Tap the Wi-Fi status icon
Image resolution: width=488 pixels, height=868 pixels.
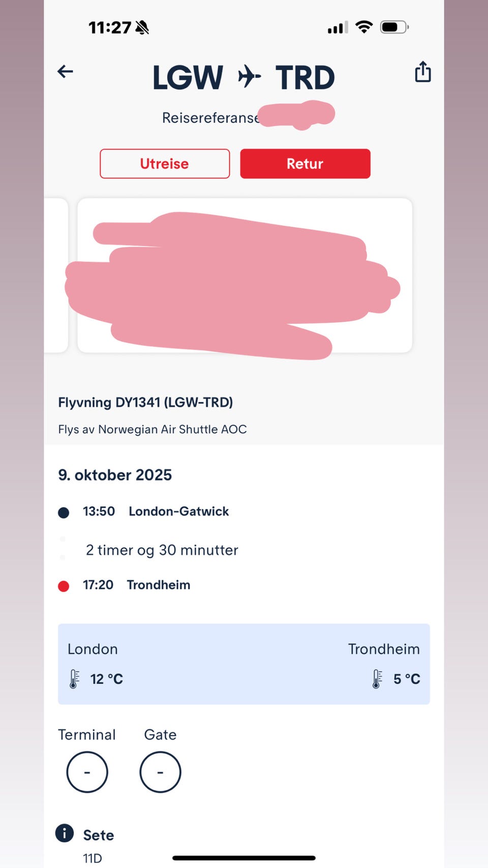363,27
